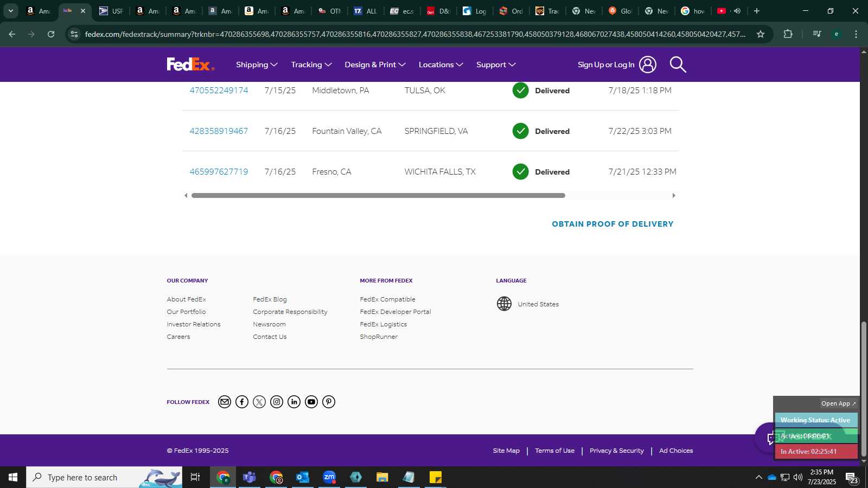Click the globe language icon
Image resolution: width=868 pixels, height=488 pixels.
click(504, 304)
